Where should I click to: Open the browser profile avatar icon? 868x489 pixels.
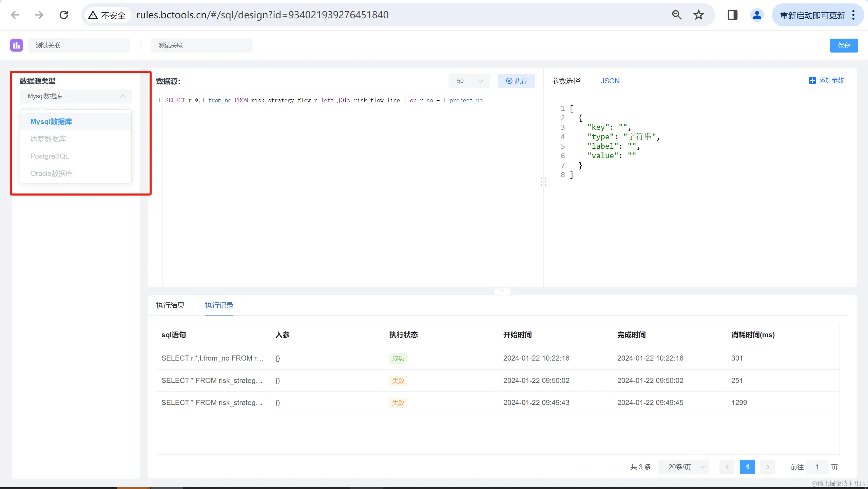(x=757, y=15)
